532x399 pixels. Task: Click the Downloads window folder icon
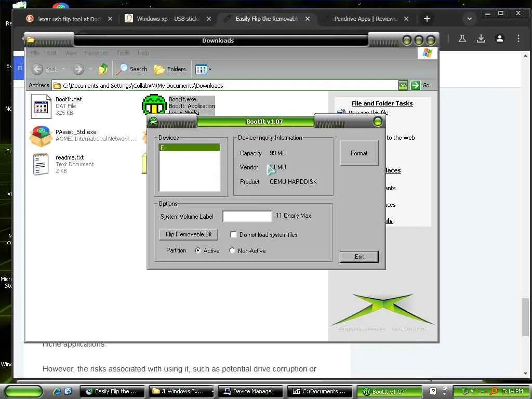pyautogui.click(x=31, y=40)
